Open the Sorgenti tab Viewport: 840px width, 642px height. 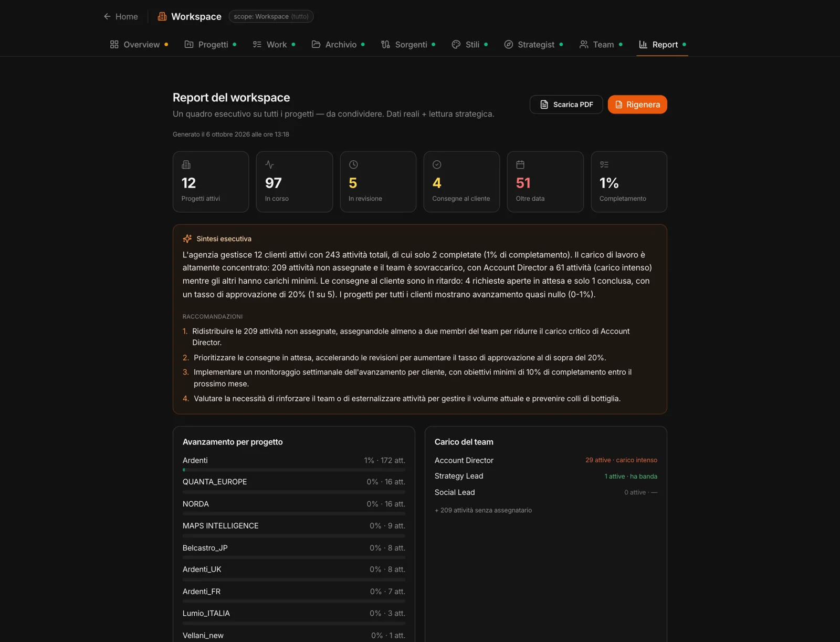point(408,45)
